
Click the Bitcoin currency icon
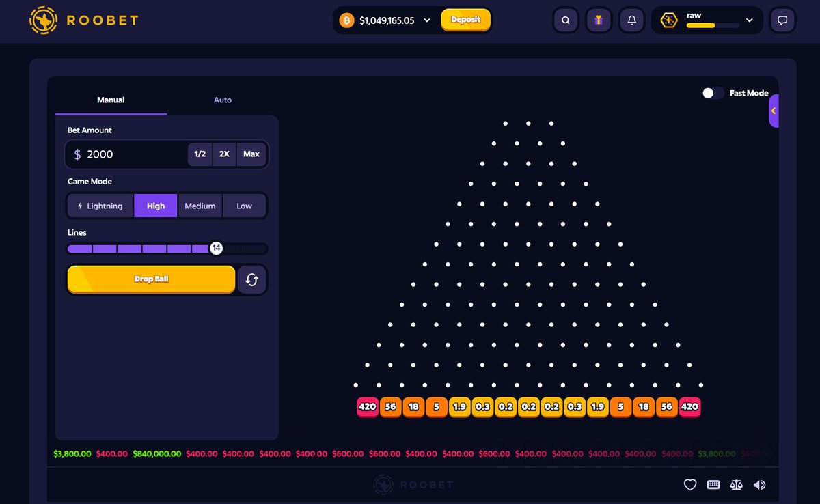346,20
